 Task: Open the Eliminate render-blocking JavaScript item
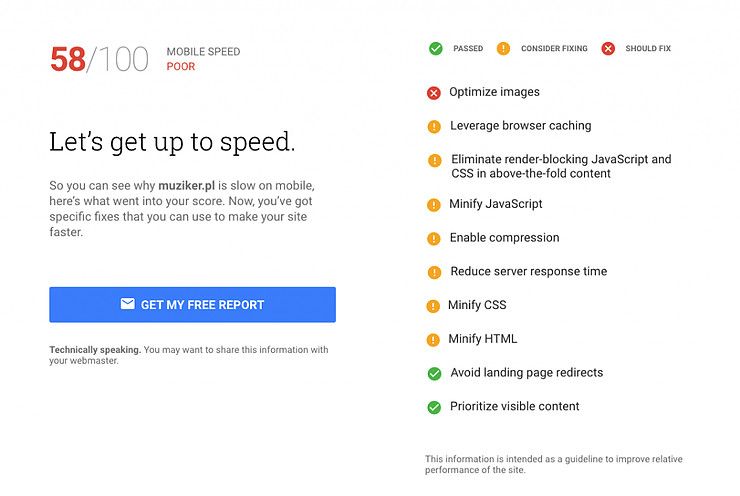coord(561,166)
